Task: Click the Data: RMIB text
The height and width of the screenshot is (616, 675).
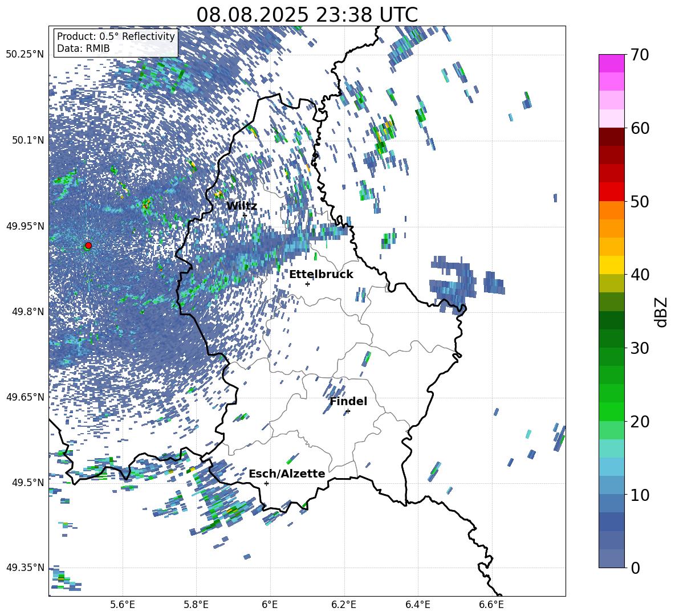Action: 83,48
